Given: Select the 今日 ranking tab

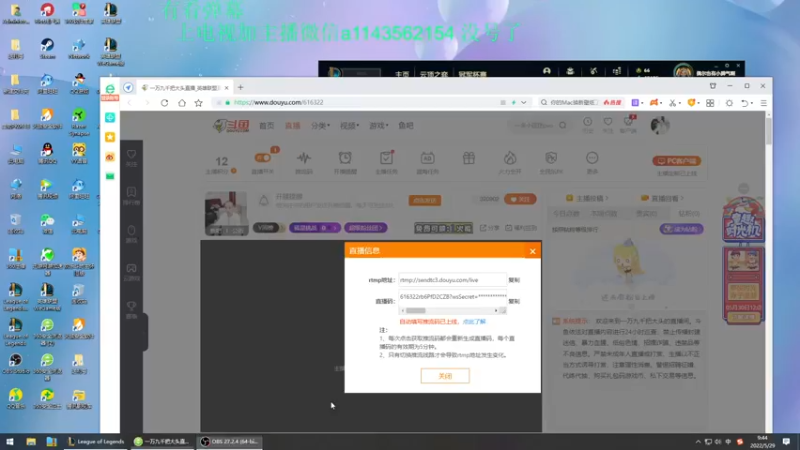Looking at the screenshot, I should [x=566, y=214].
